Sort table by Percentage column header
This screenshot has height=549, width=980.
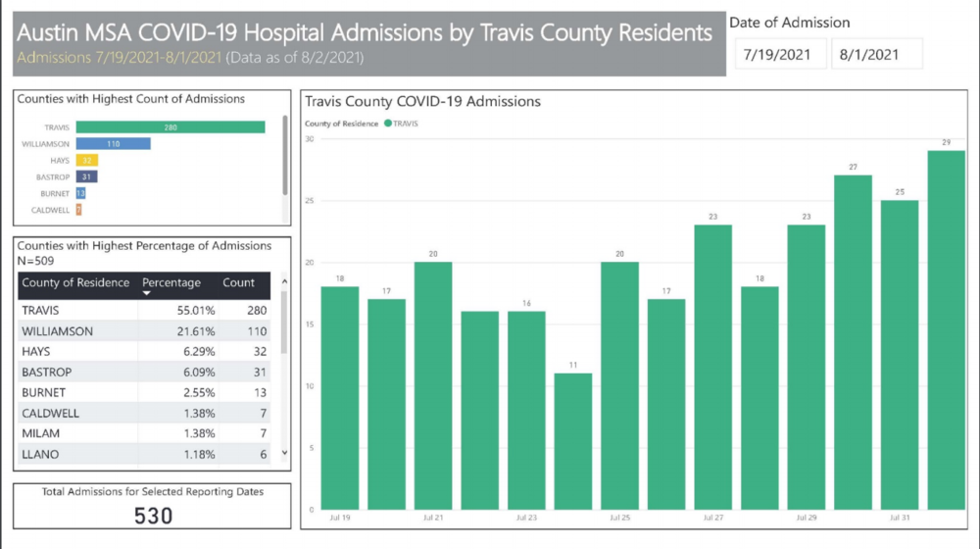(171, 282)
